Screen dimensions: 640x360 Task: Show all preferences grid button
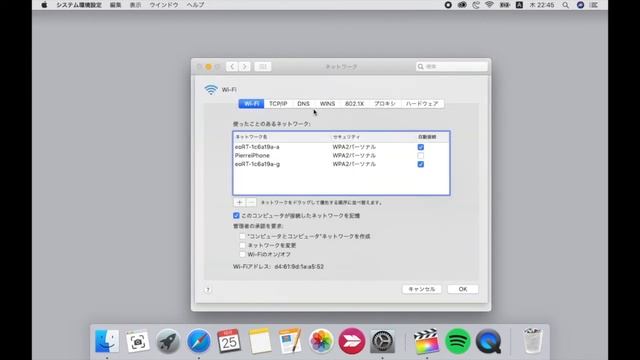pos(263,67)
